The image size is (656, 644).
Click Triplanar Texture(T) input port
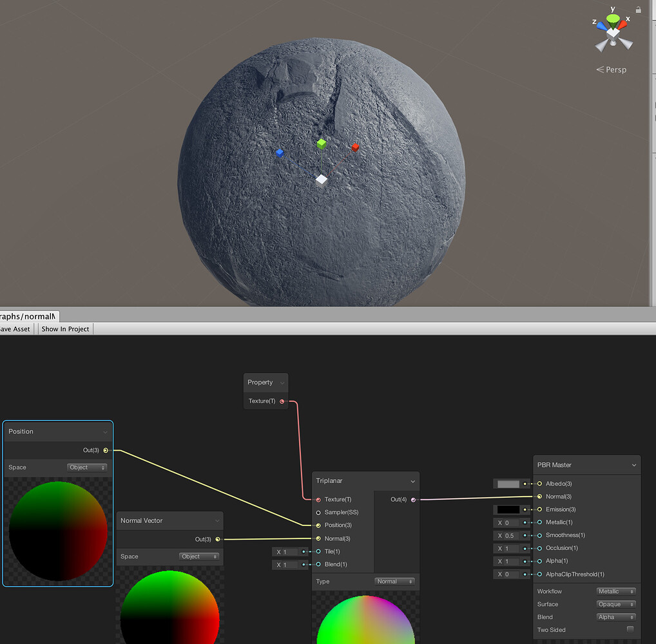[x=318, y=500]
